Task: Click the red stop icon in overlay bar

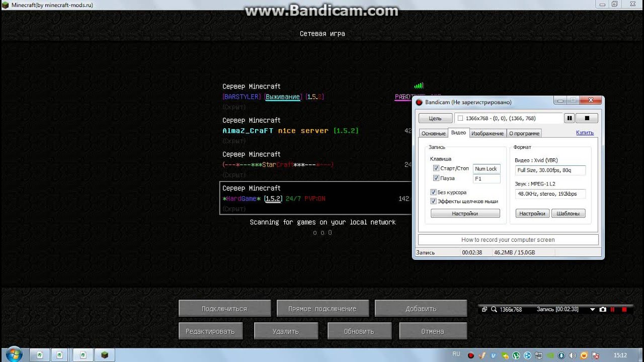Action: pyautogui.click(x=624, y=309)
